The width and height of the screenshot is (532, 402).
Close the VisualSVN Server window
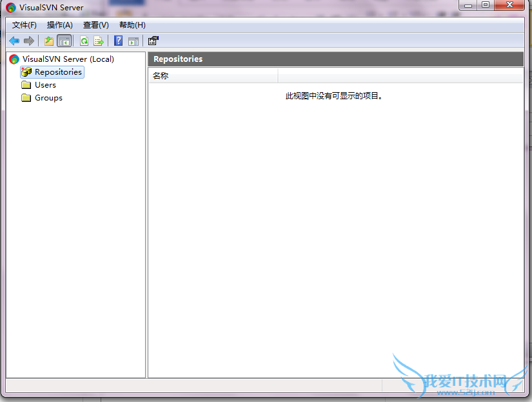coord(509,5)
